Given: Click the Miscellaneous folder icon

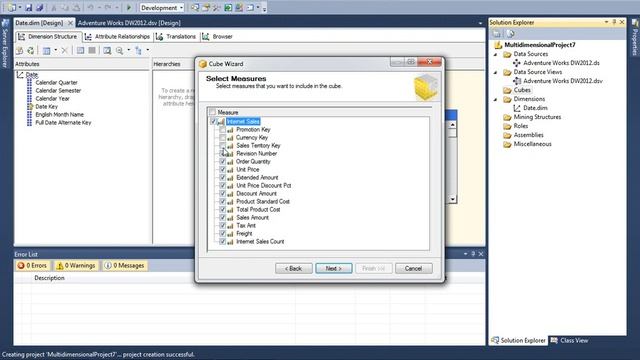Looking at the screenshot, I should point(507,144).
